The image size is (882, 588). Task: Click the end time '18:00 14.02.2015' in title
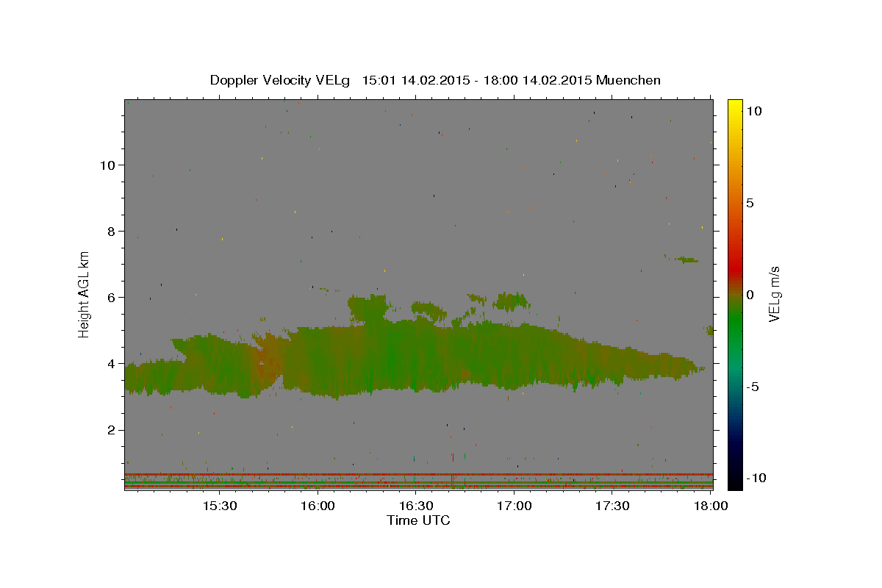[537, 80]
